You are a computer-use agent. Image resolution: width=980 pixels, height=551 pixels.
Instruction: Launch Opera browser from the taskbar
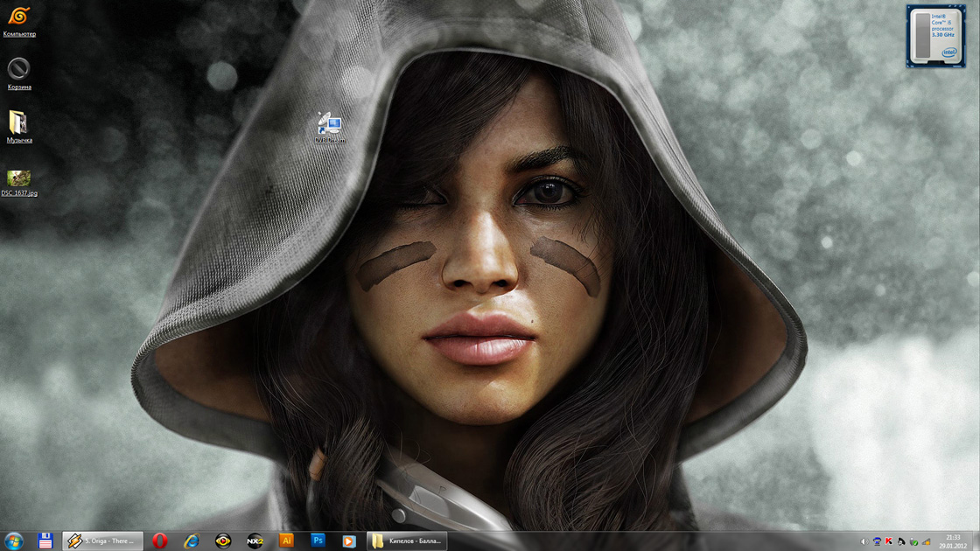tap(159, 541)
